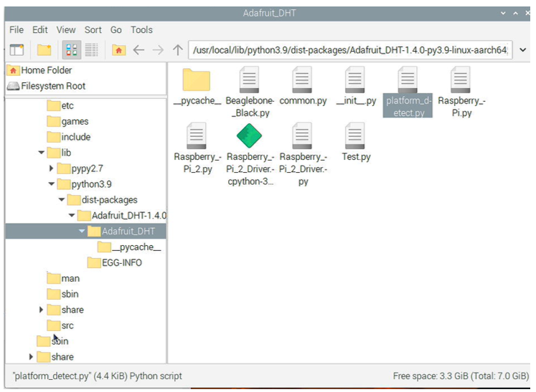Select the lib folder in the tree
536x392 pixels.
click(x=59, y=153)
